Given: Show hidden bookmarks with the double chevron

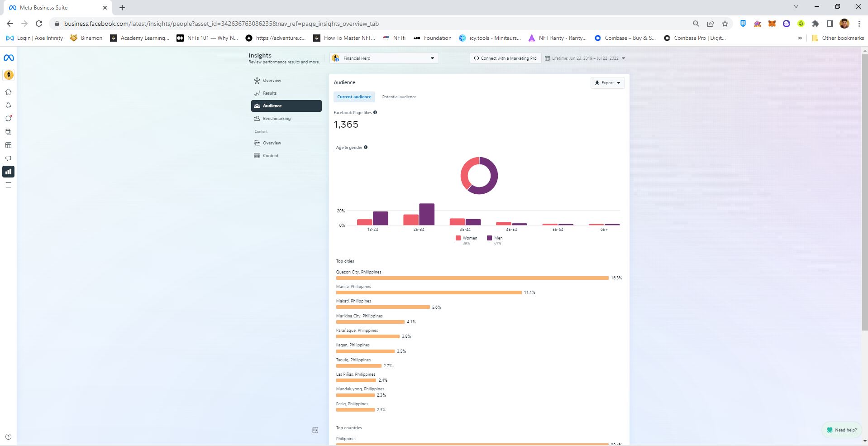Looking at the screenshot, I should [800, 38].
